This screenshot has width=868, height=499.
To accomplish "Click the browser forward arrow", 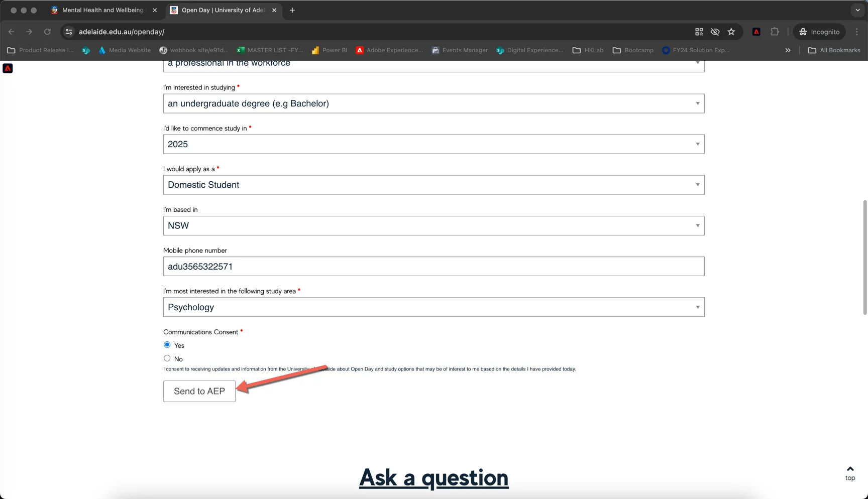I will click(29, 32).
